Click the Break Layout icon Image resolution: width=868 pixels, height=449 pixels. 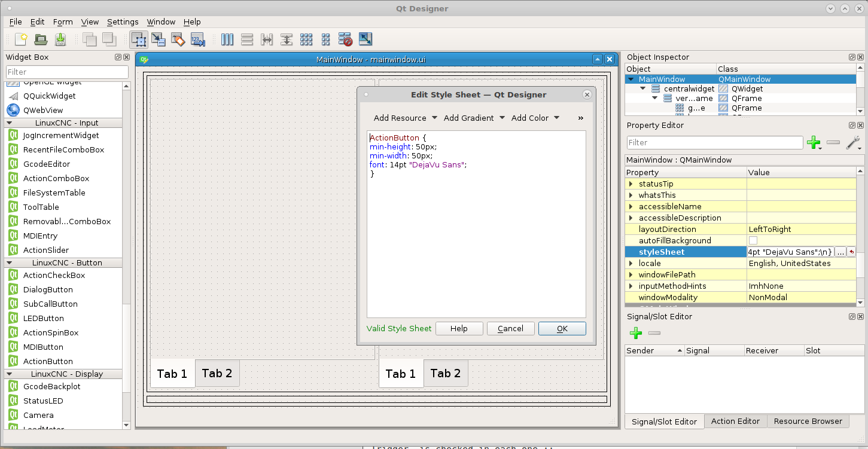click(x=345, y=39)
